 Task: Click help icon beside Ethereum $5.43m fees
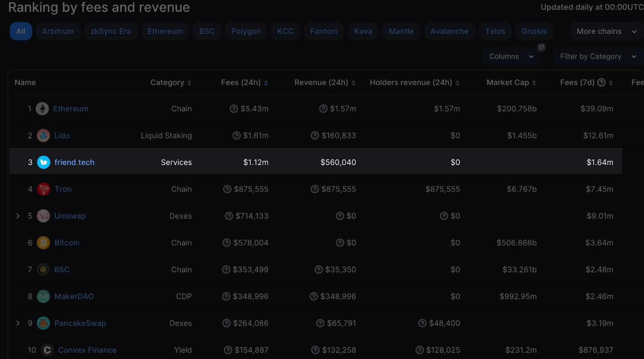pos(234,109)
